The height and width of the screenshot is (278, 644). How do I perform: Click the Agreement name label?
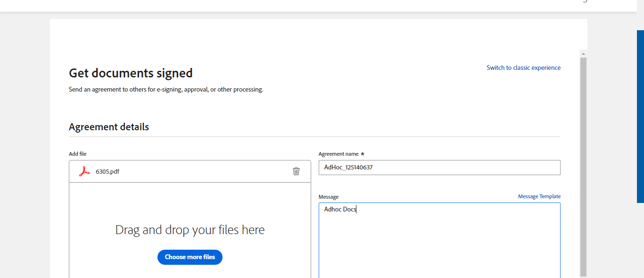tap(339, 154)
